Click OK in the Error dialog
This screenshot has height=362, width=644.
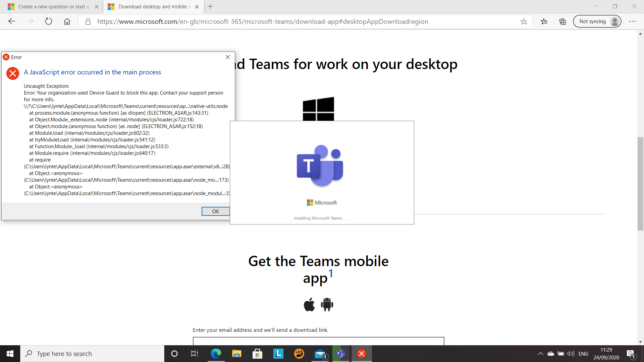215,211
